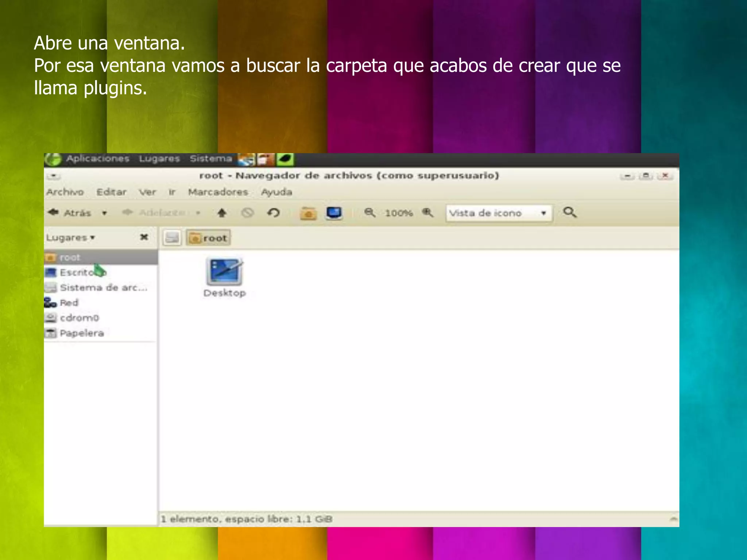Click the Desktop folder label
747x560 pixels.
pos(225,293)
